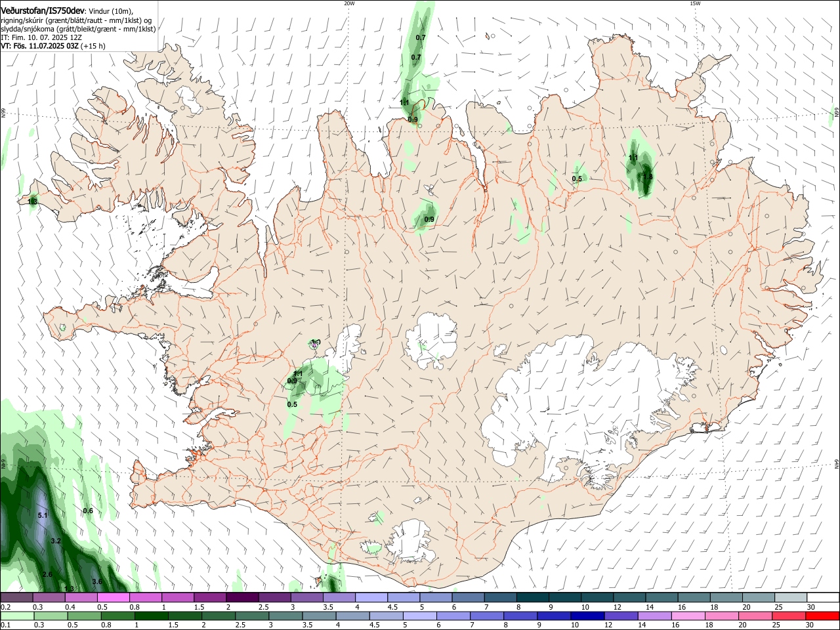Image resolution: width=840 pixels, height=630 pixels.
Task: Click the pale green 0.1 rain legend swatch
Action: 16,616
